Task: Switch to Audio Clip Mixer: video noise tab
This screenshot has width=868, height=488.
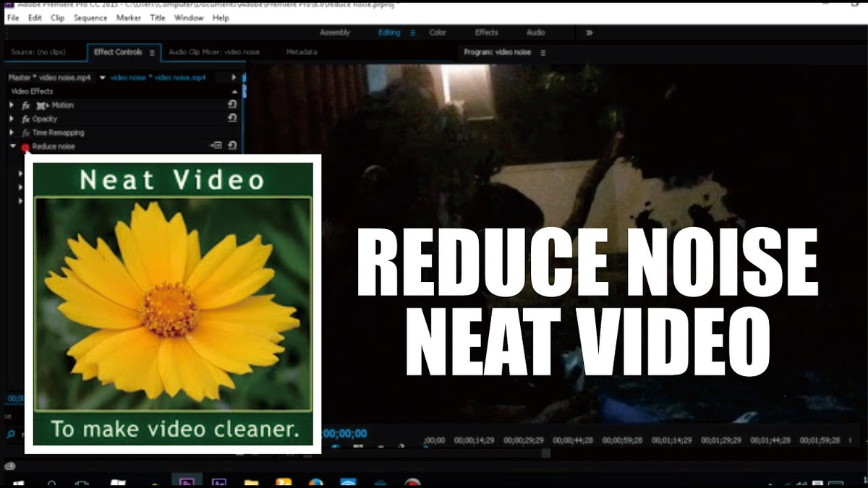Action: point(214,52)
